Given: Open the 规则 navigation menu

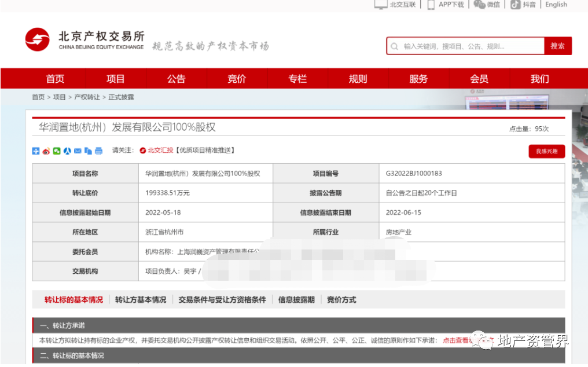Looking at the screenshot, I should 358,78.
